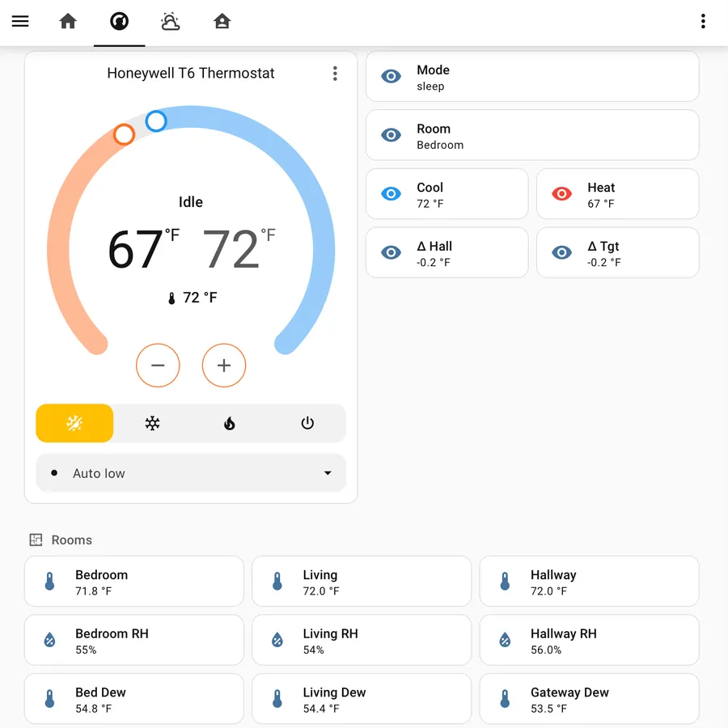This screenshot has height=728, width=728.
Task: Decrease the target temperature with minus
Action: point(158,366)
